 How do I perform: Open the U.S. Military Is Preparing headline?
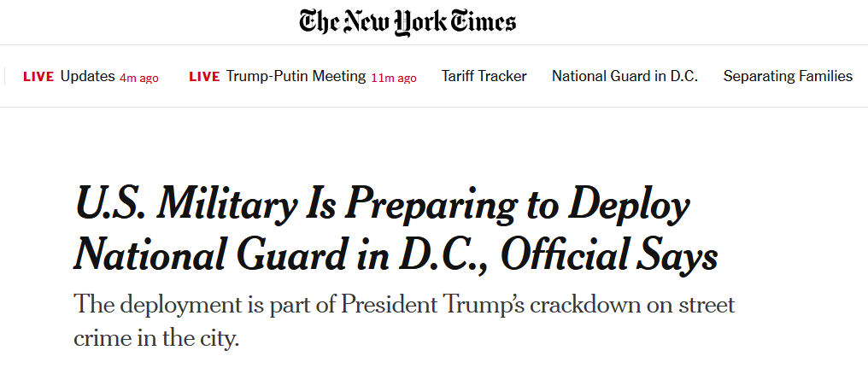point(382,207)
